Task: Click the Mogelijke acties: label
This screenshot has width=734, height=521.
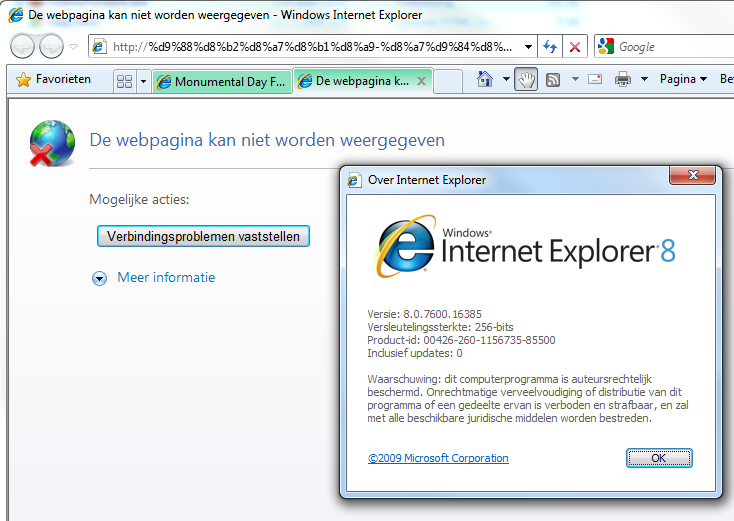Action: click(x=139, y=199)
